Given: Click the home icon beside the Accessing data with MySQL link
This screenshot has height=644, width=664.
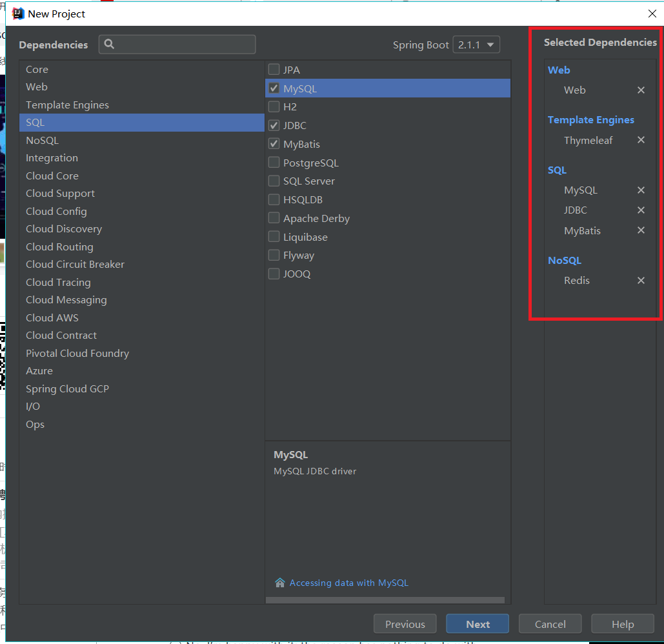Looking at the screenshot, I should tap(280, 583).
